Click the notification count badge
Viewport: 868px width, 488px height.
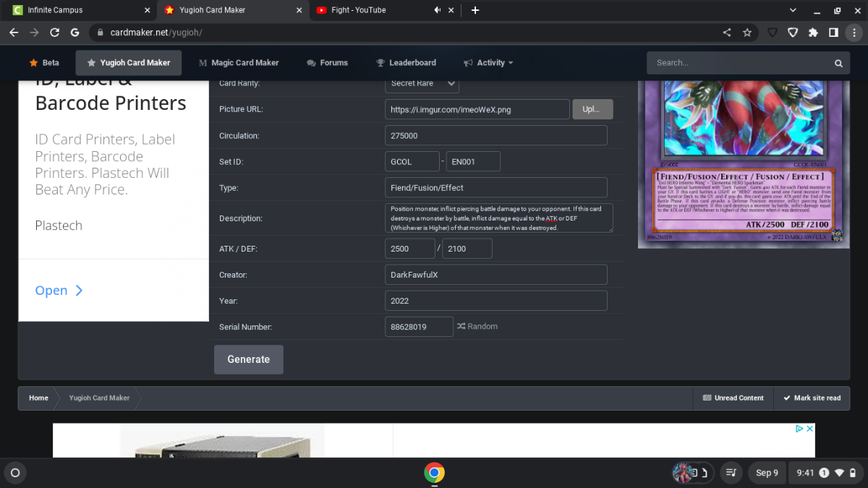coord(824,473)
